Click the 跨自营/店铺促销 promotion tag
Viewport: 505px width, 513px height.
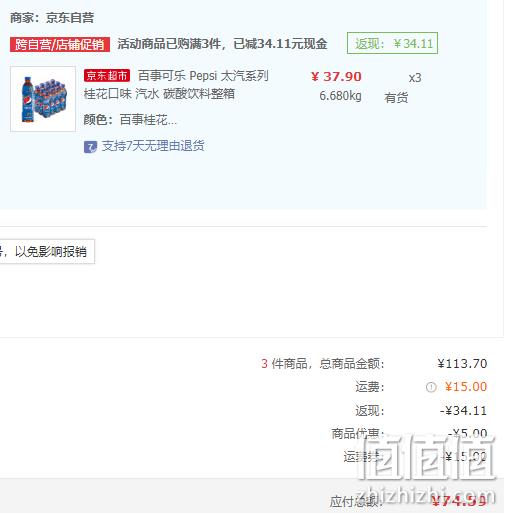pyautogui.click(x=60, y=44)
